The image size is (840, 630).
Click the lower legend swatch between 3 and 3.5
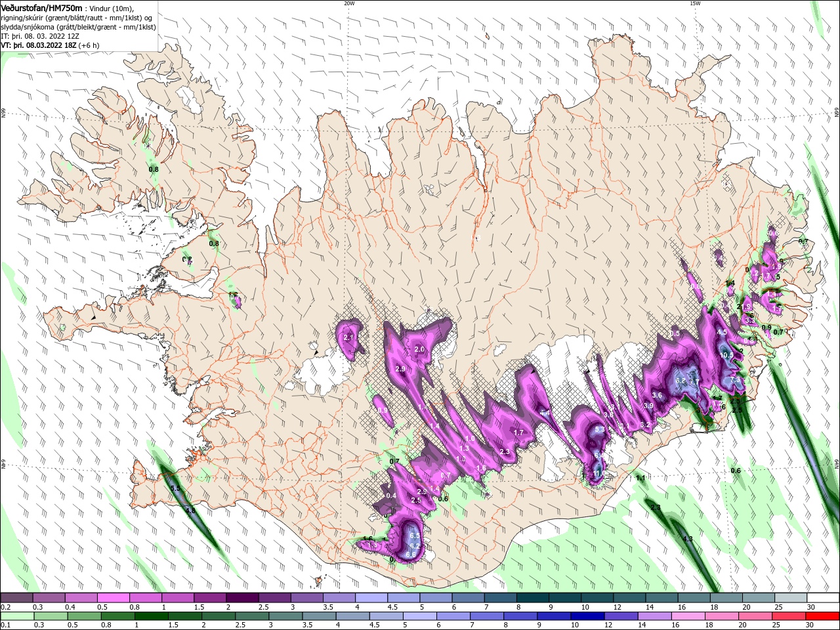click(285, 616)
